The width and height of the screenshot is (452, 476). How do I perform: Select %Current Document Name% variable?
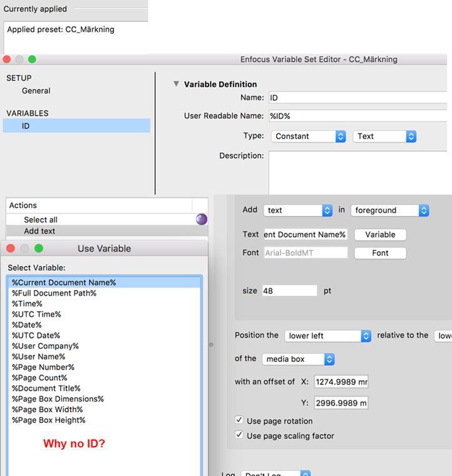tap(105, 282)
